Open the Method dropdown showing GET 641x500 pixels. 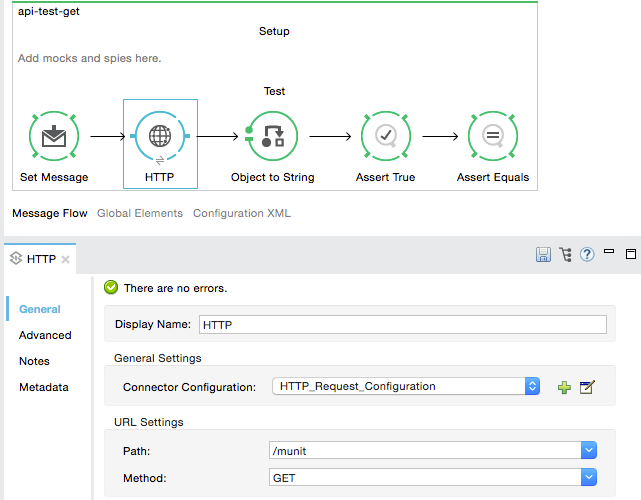pyautogui.click(x=588, y=478)
